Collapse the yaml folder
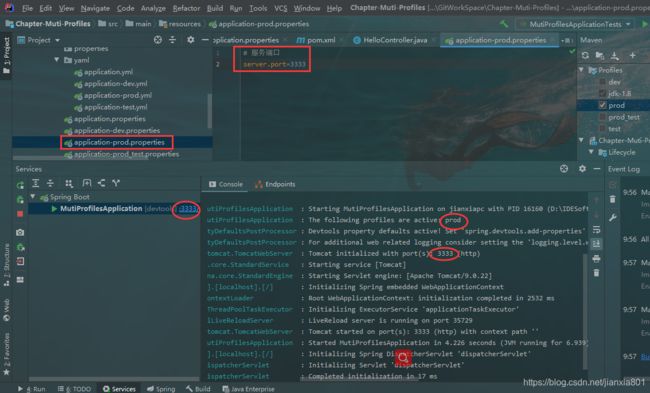 click(57, 60)
